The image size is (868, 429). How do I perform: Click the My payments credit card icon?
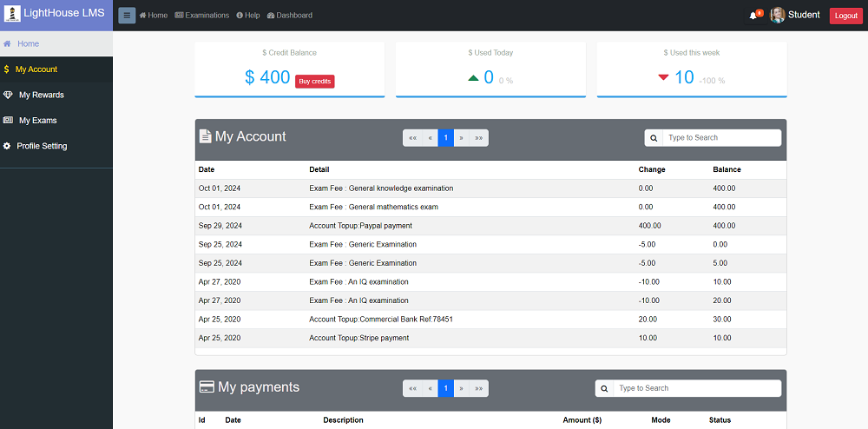tap(207, 387)
